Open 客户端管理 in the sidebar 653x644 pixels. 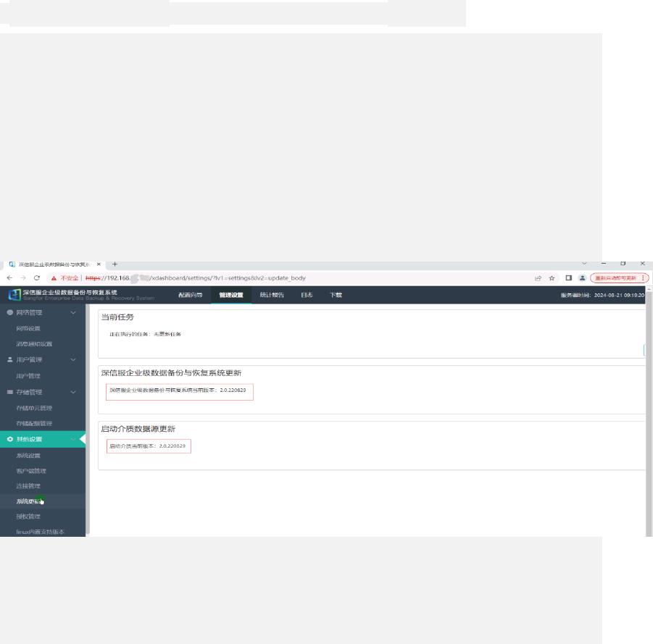pyautogui.click(x=31, y=471)
